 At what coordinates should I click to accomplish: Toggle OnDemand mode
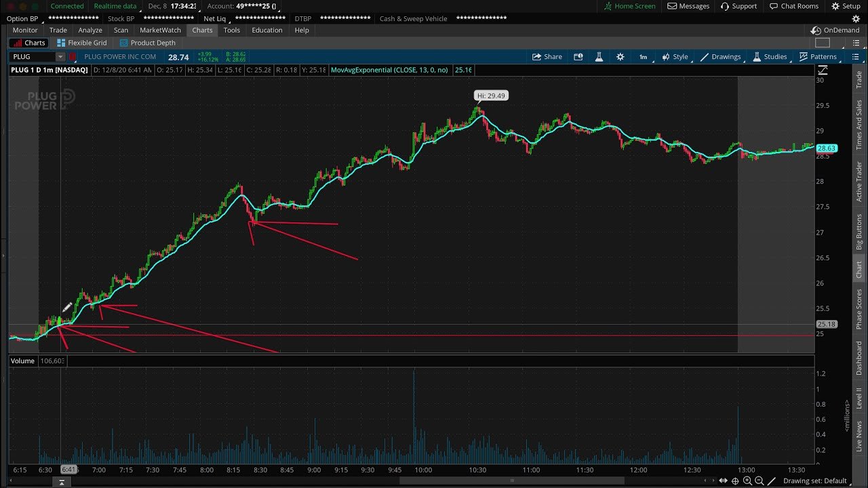coord(835,30)
